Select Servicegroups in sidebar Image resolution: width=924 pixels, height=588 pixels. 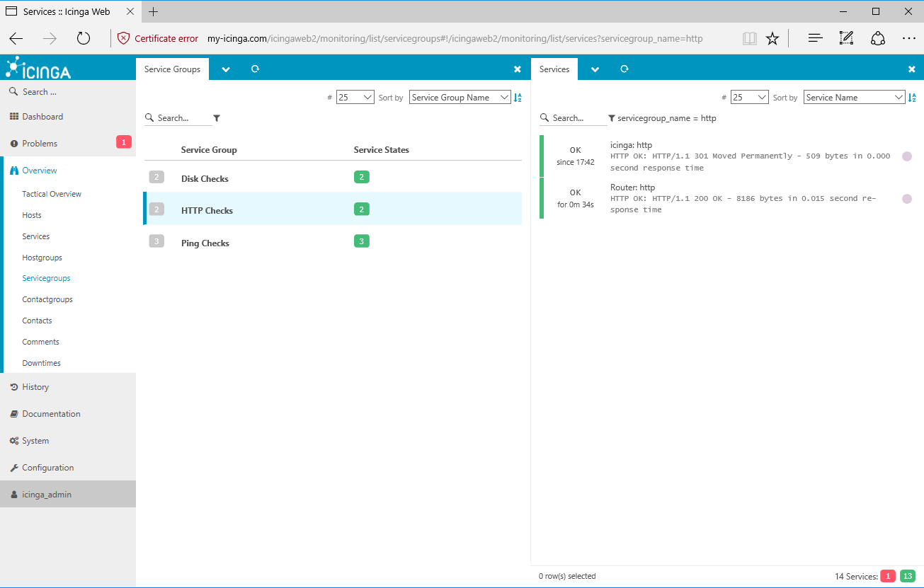46,278
